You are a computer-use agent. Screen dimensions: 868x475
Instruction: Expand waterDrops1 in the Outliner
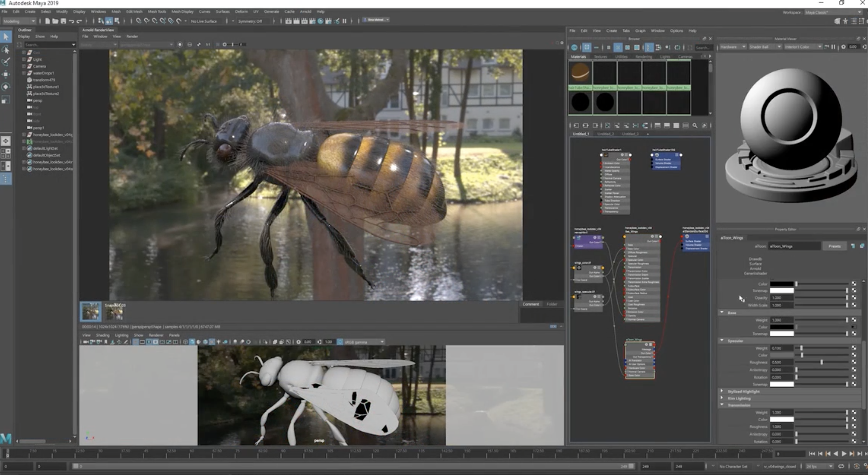click(23, 73)
